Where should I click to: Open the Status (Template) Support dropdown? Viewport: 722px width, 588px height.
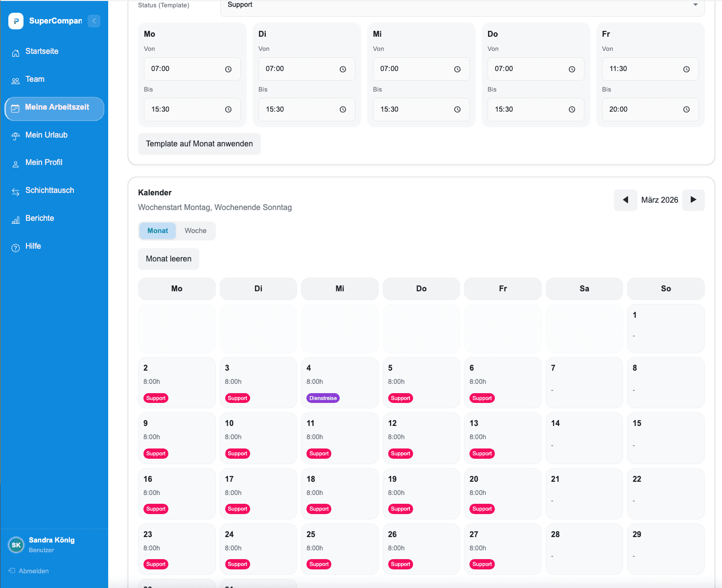click(462, 5)
